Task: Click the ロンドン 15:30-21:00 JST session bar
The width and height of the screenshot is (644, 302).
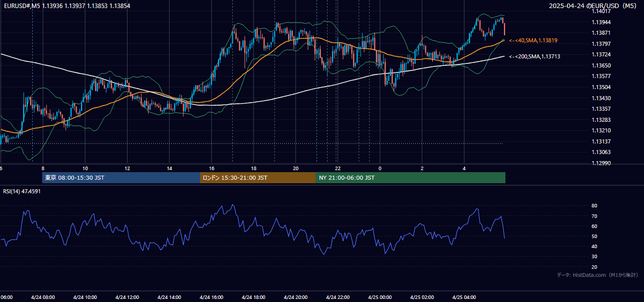Action: (258, 178)
